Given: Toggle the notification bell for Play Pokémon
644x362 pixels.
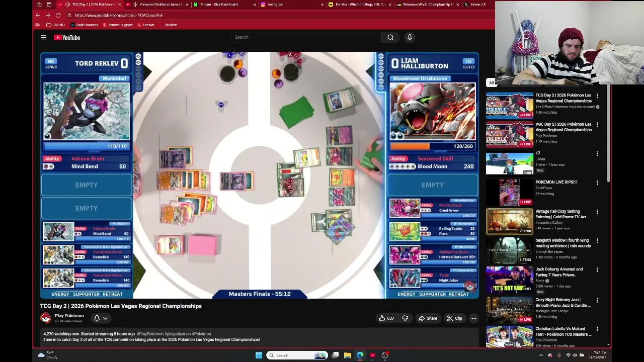Looking at the screenshot, I should 97,318.
